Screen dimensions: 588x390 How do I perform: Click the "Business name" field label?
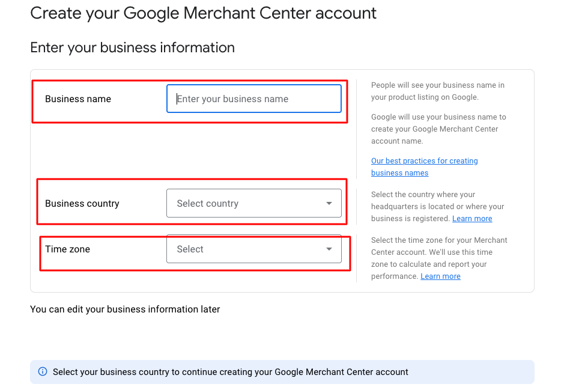click(x=78, y=99)
